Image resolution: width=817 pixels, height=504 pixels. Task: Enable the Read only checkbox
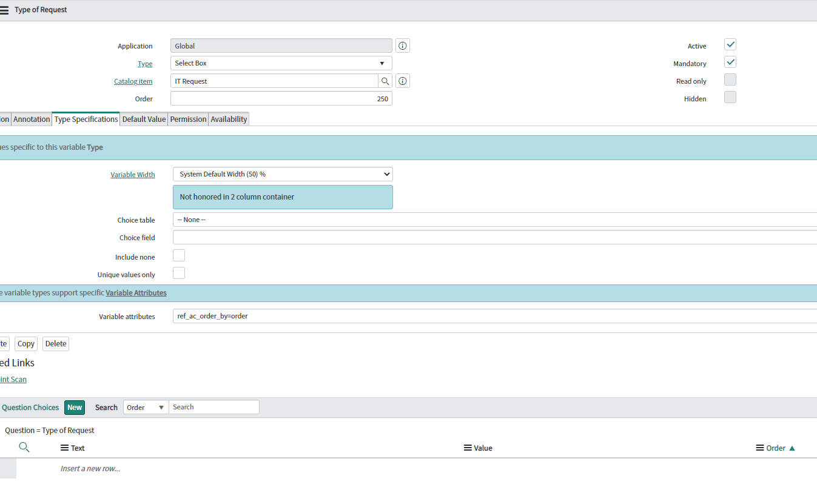point(730,79)
